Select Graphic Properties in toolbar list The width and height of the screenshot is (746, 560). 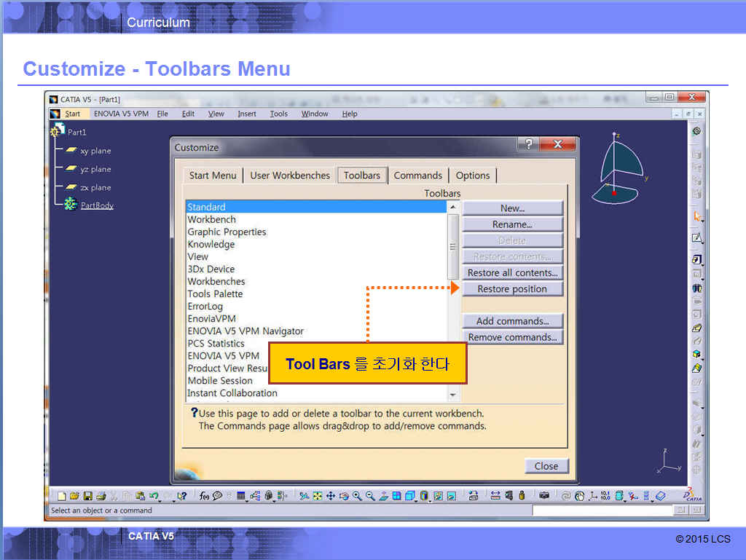point(227,232)
